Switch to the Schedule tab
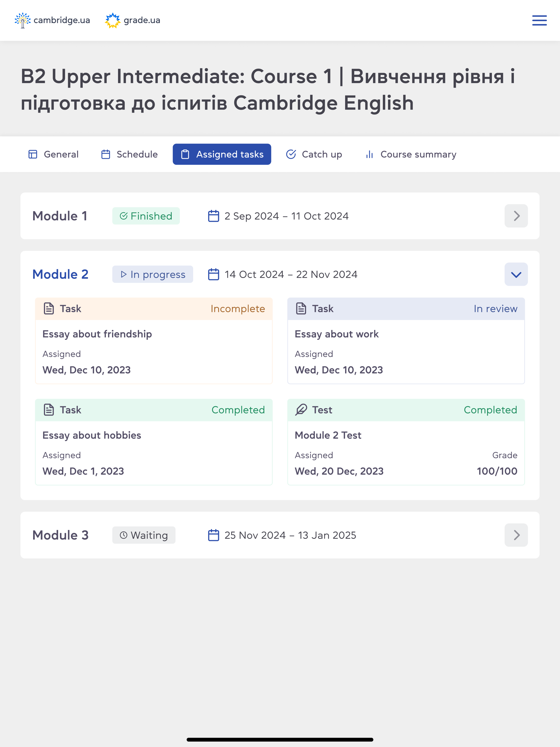 (129, 154)
